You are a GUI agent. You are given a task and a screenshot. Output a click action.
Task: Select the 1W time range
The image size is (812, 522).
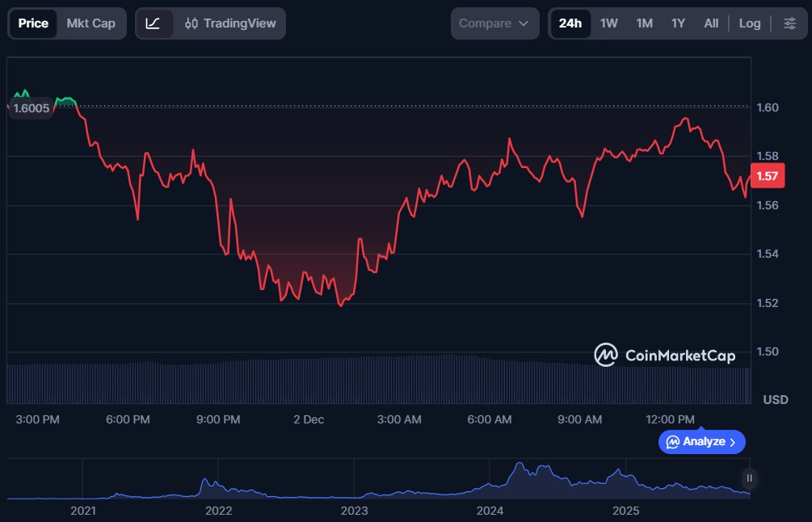[x=608, y=23]
